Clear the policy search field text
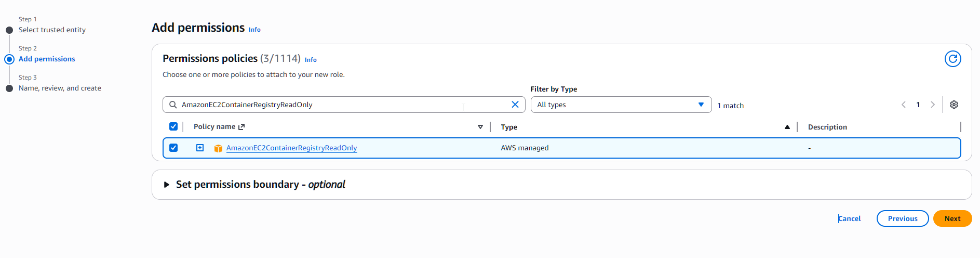 point(515,105)
